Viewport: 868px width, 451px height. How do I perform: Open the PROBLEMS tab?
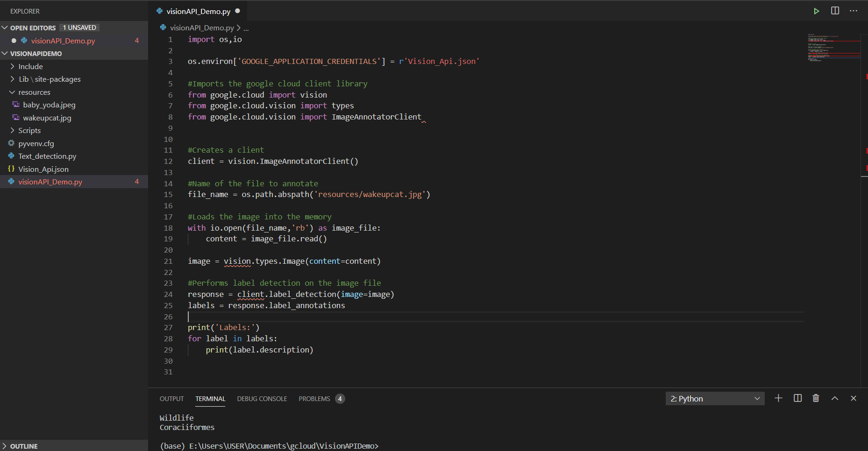pos(314,399)
